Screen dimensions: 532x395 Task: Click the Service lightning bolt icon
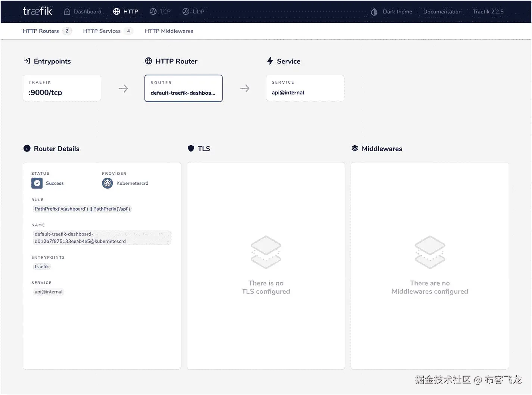click(270, 61)
